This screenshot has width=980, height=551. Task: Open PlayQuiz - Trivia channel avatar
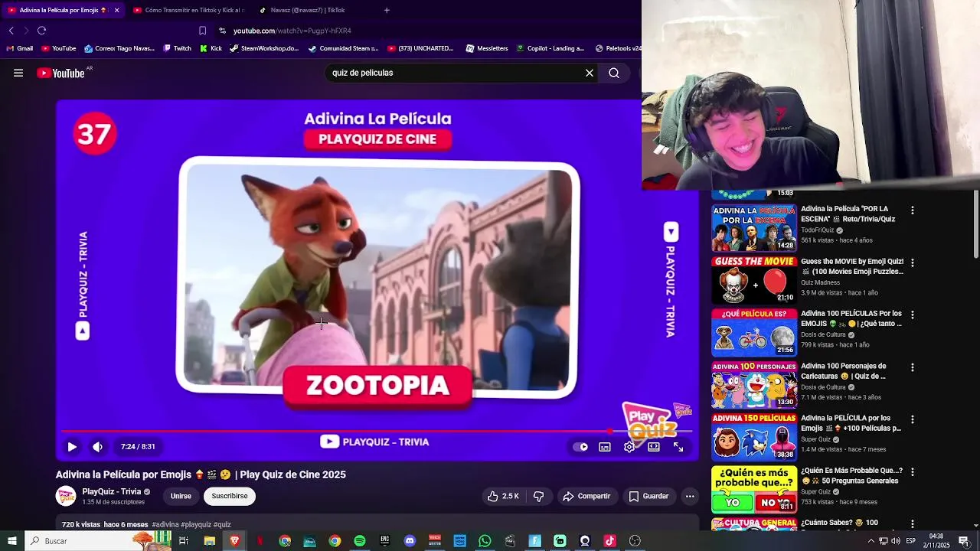pyautogui.click(x=66, y=496)
